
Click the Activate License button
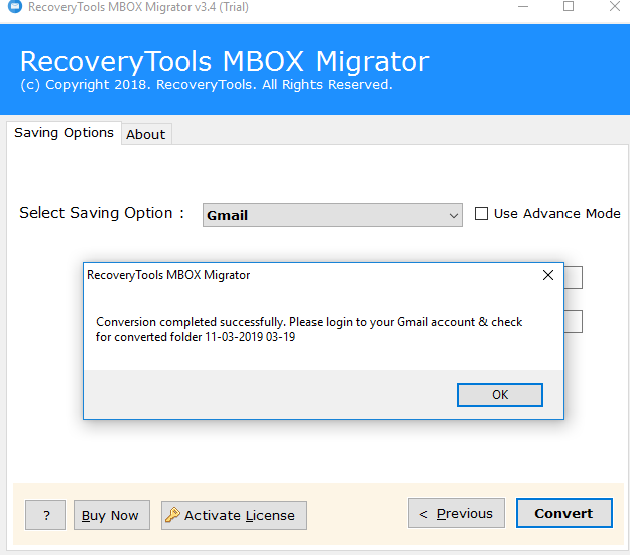pyautogui.click(x=234, y=515)
